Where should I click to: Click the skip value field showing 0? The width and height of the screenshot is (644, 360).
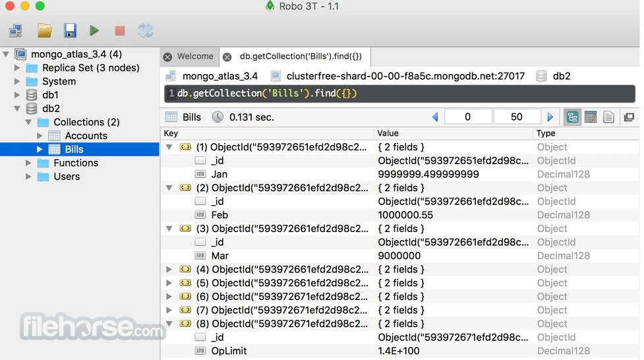point(468,117)
